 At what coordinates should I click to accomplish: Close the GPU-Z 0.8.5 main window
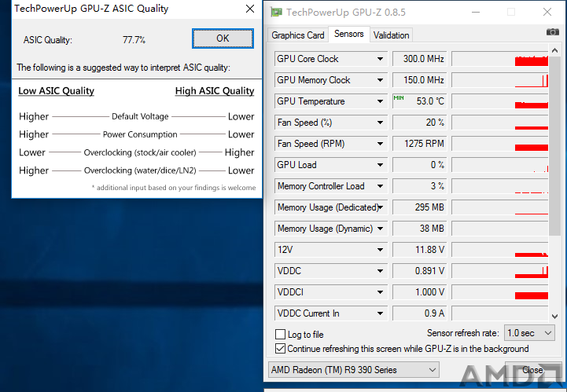(x=547, y=13)
